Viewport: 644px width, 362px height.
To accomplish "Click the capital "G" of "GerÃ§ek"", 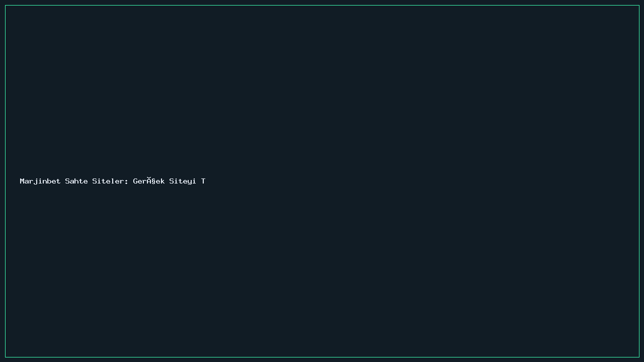I will click(135, 181).
